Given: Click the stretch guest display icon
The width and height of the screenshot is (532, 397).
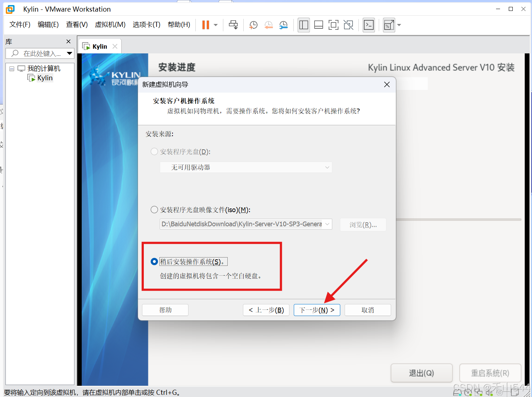Looking at the screenshot, I should [389, 25].
